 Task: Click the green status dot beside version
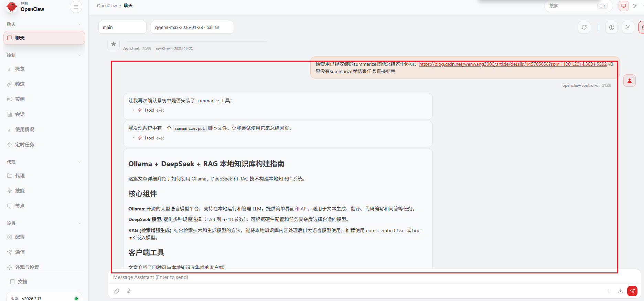click(76, 298)
